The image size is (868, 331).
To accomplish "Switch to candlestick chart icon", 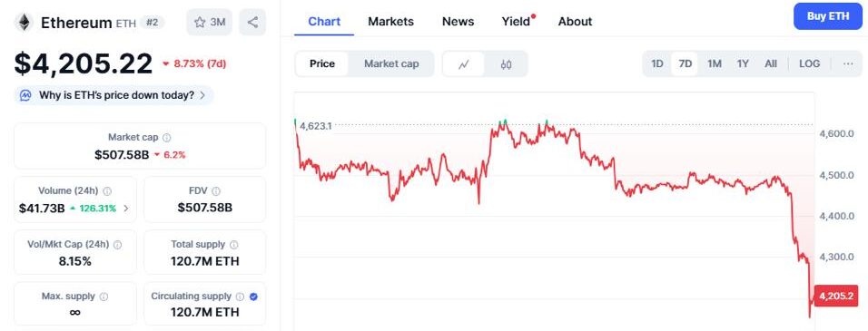I will pos(506,64).
